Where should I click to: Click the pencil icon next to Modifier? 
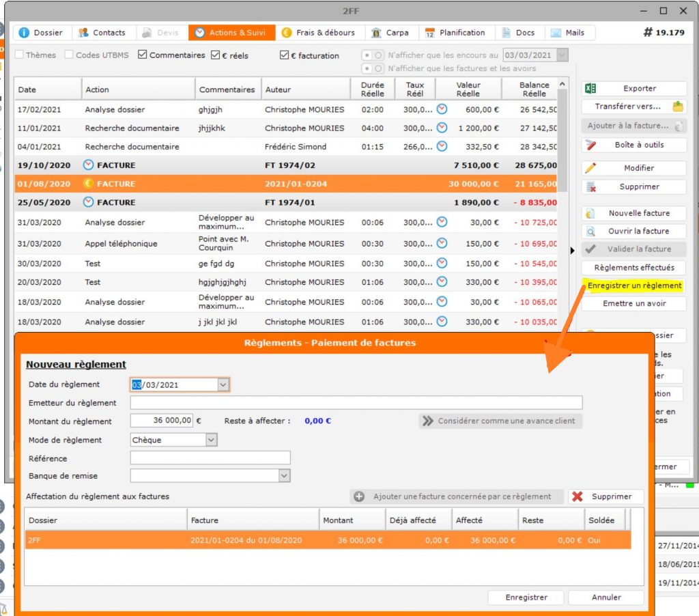tap(591, 168)
